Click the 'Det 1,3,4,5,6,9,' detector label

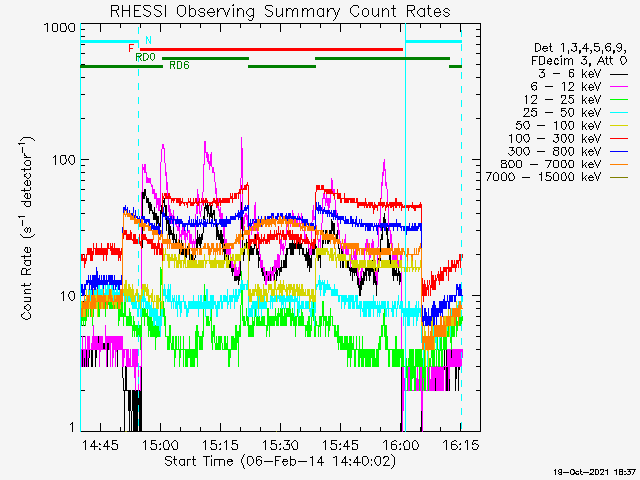click(x=580, y=48)
